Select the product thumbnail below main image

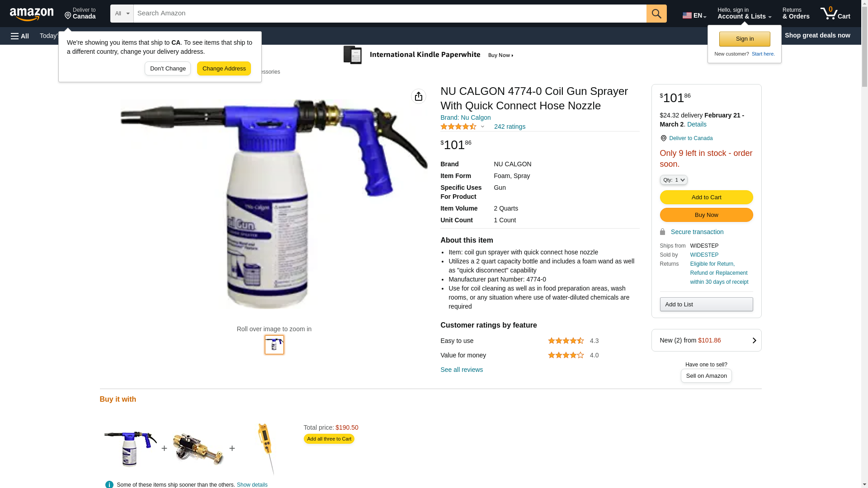click(274, 345)
